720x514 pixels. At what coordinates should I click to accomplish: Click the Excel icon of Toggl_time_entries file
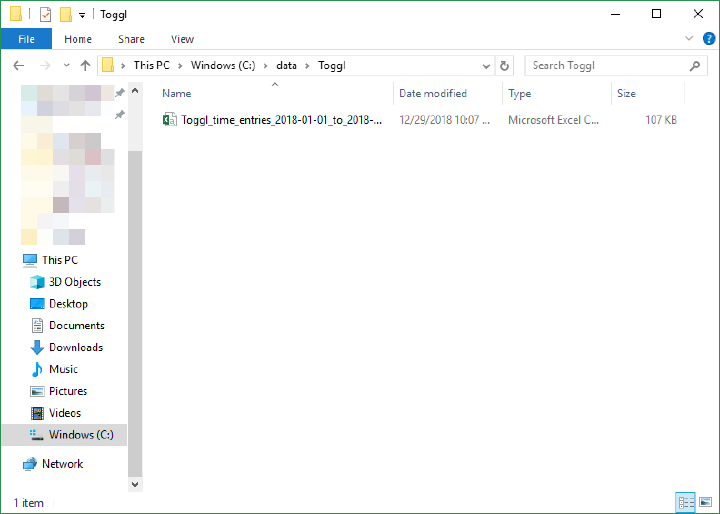pyautogui.click(x=169, y=120)
